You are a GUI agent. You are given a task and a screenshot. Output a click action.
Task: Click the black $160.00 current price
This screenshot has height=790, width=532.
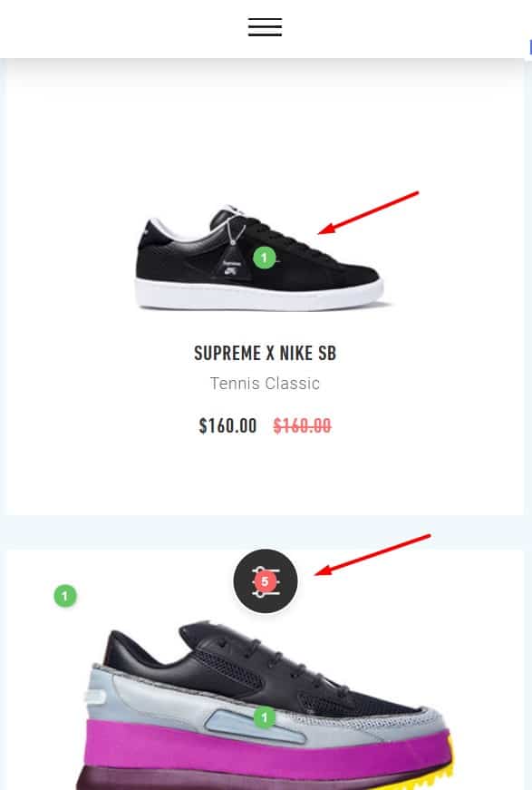pyautogui.click(x=228, y=426)
